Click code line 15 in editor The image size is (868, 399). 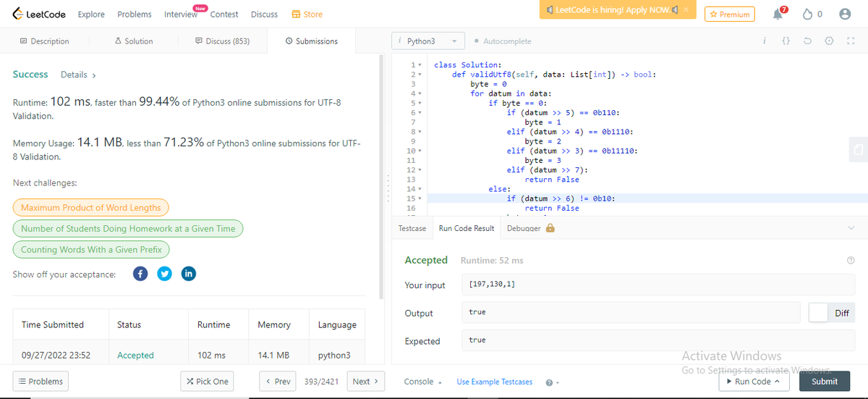pyautogui.click(x=629, y=198)
